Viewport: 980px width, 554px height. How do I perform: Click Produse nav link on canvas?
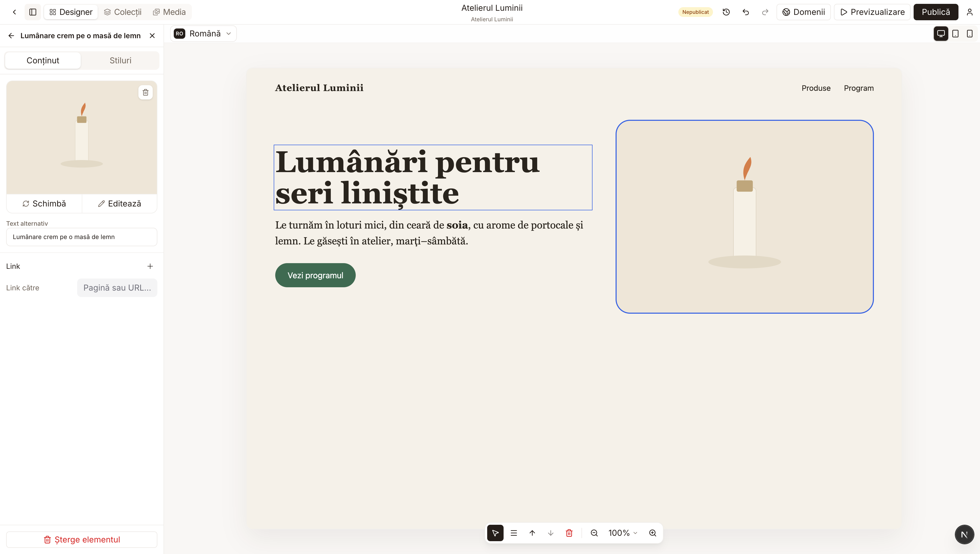pos(816,88)
